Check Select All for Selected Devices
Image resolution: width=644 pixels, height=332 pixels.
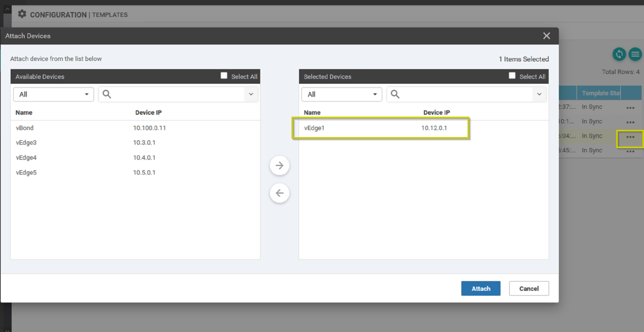pos(512,76)
